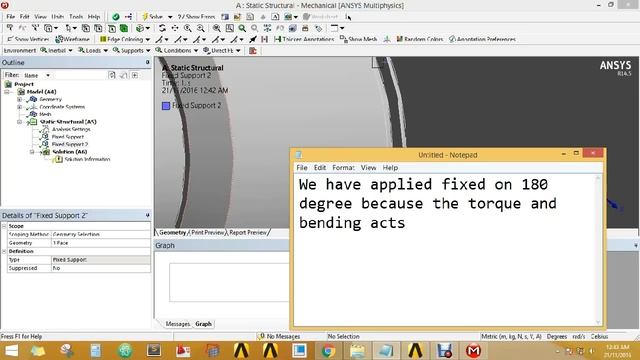Viewport: 640px width, 360px height.
Task: Select the Mesh tree item
Action: coord(45,114)
